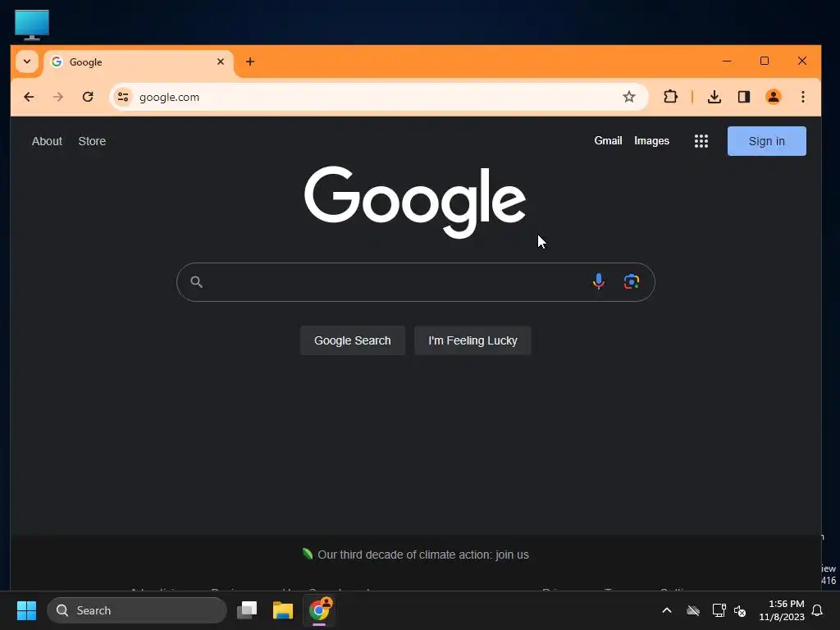The height and width of the screenshot is (630, 840).
Task: Search by image with Lens icon
Action: click(x=632, y=281)
